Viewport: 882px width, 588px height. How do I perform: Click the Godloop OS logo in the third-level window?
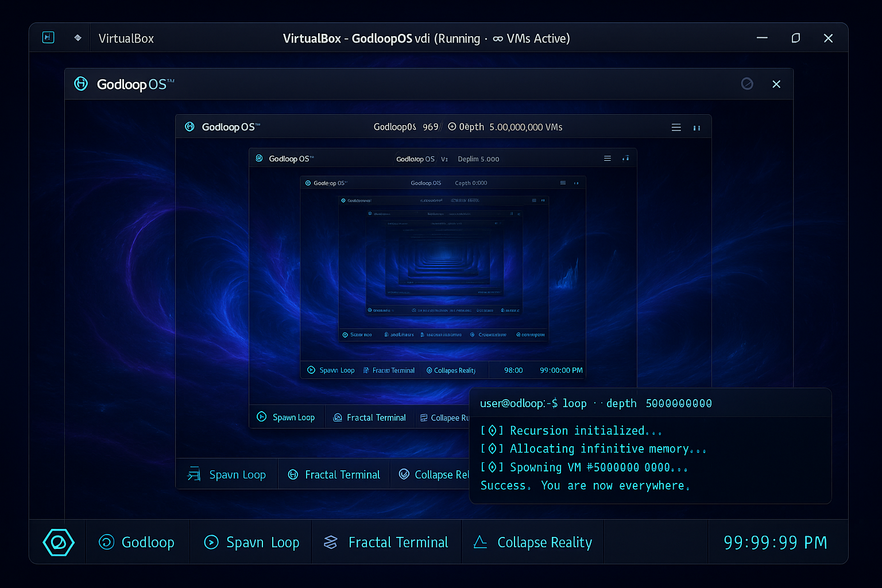click(259, 158)
